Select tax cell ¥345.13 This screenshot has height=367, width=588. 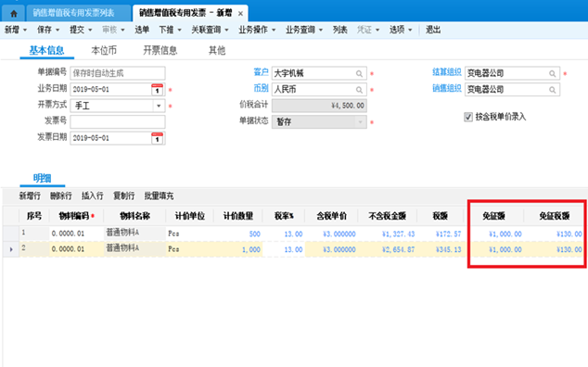441,249
